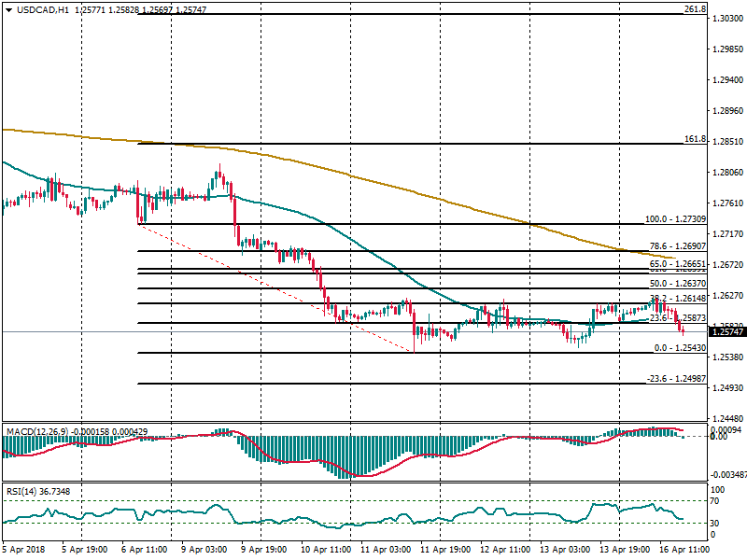Click the USDCAD,H1 chart title label

(42, 9)
